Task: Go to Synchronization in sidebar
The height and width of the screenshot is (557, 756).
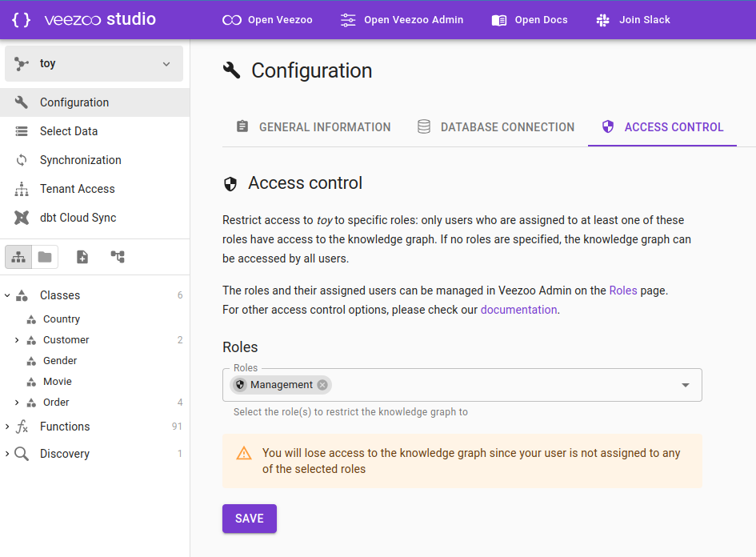Action: coord(95,160)
